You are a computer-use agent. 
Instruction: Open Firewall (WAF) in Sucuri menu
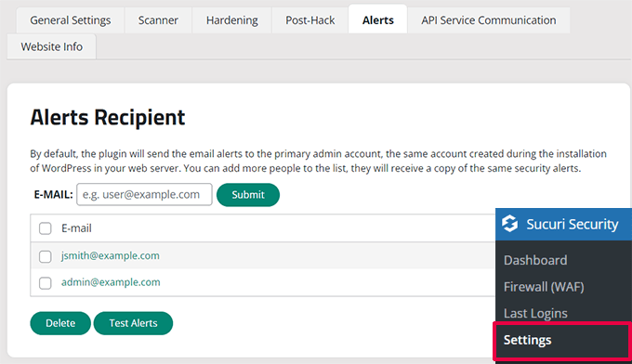point(544,287)
